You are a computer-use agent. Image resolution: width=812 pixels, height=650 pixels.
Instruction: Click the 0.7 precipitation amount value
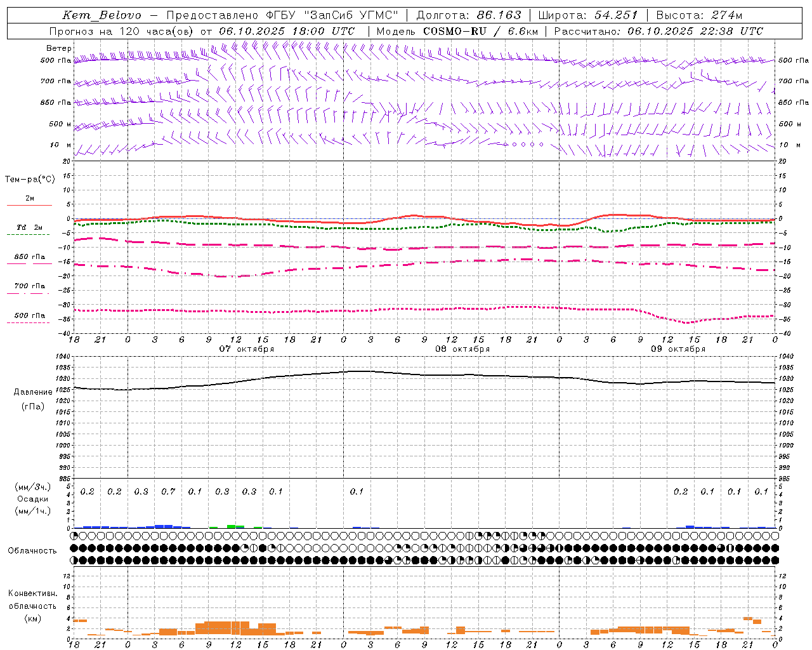(x=168, y=492)
